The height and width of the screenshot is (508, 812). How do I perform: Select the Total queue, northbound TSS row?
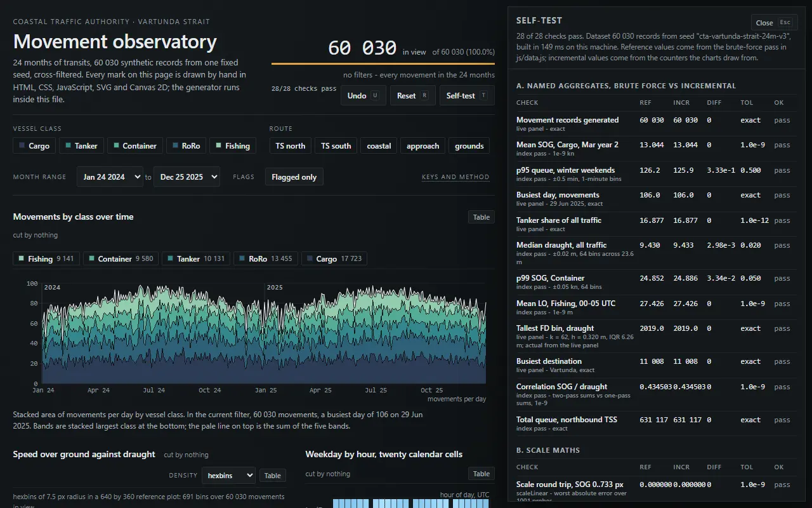click(x=656, y=424)
